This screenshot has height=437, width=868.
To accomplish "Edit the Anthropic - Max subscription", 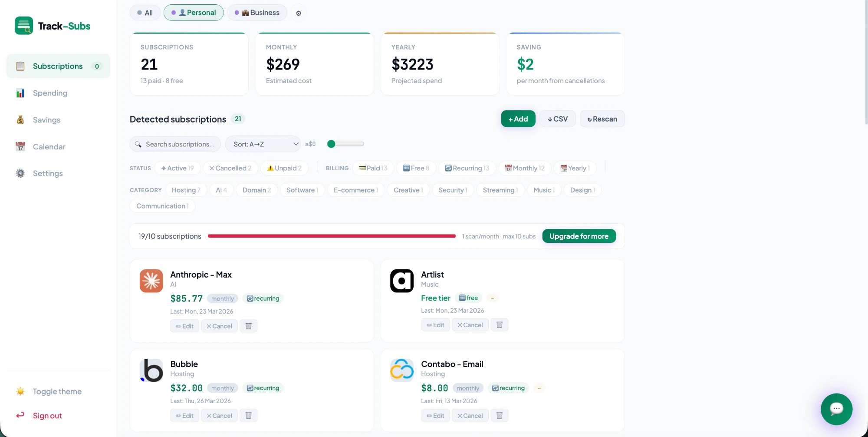I will click(185, 326).
